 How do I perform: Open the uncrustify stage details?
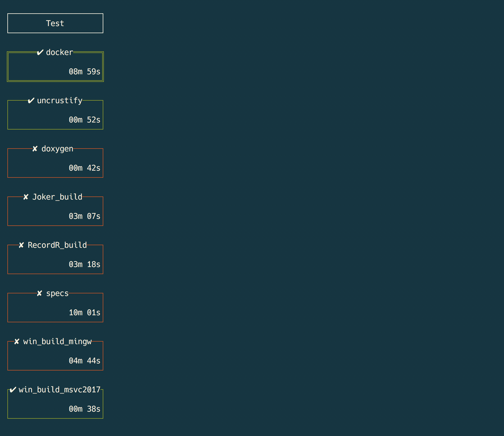pos(55,115)
